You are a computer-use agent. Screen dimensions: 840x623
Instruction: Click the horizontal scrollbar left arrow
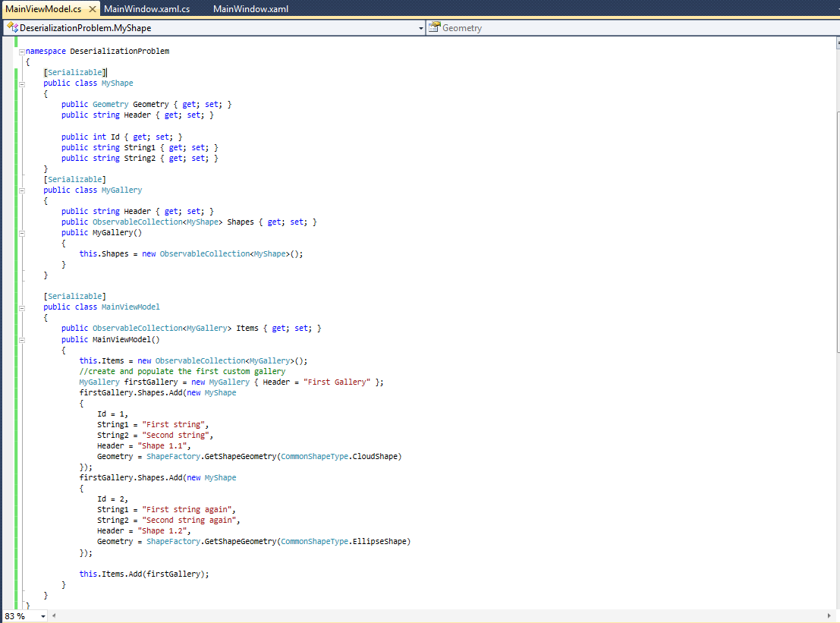(x=55, y=616)
